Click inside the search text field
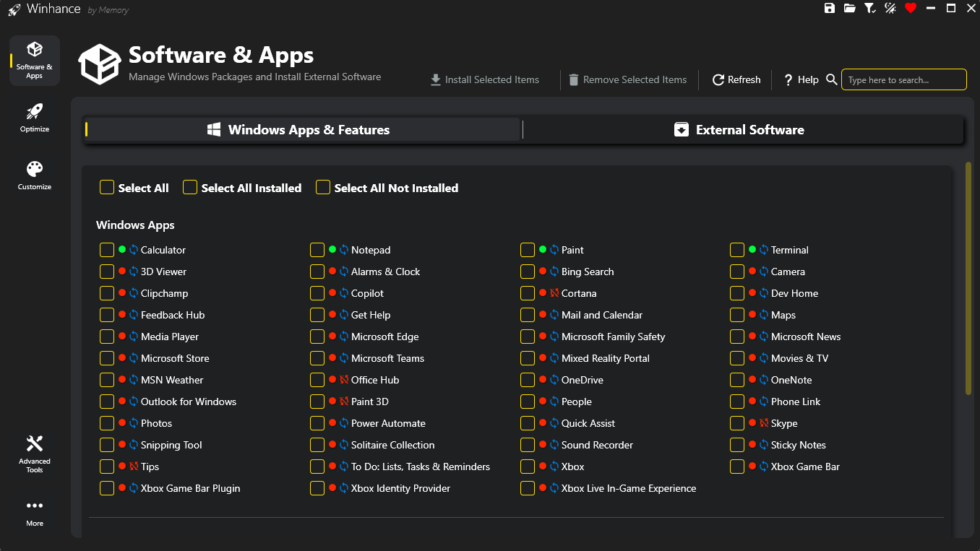 tap(903, 79)
